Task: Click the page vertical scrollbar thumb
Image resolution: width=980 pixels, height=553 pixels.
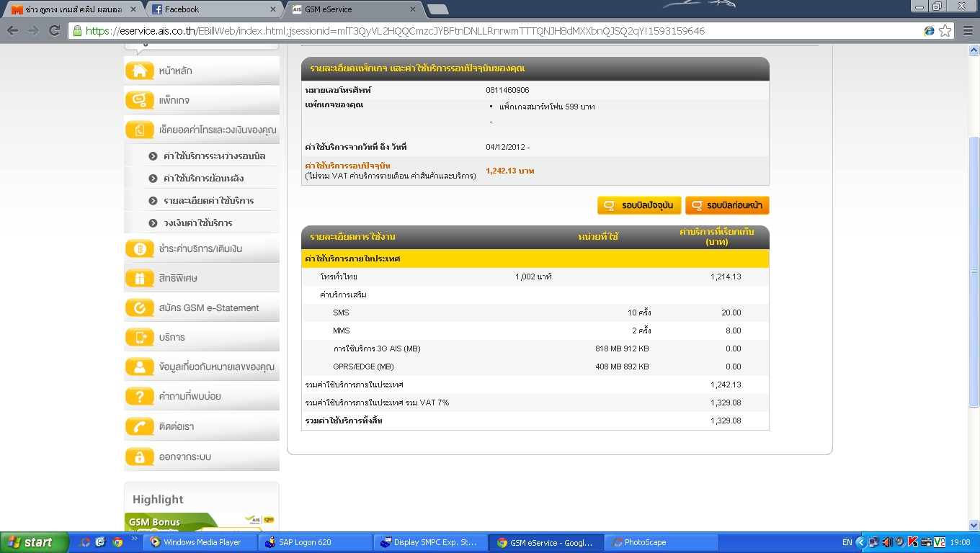Action: [x=974, y=271]
